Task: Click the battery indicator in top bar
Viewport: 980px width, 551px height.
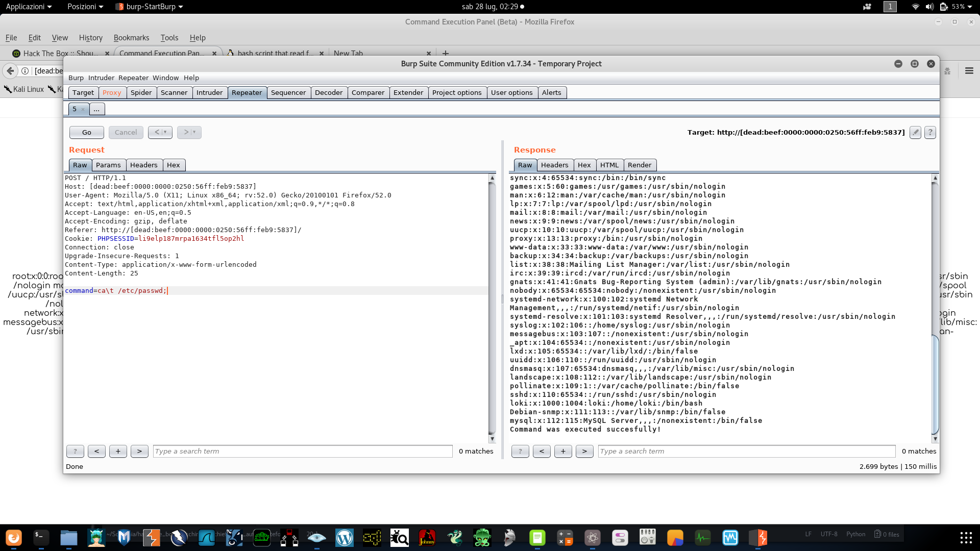Action: click(x=953, y=7)
